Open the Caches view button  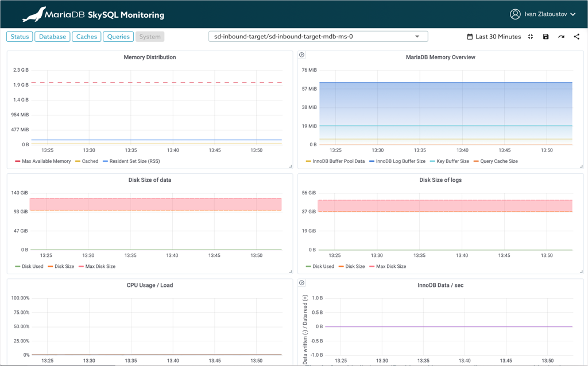click(x=86, y=37)
